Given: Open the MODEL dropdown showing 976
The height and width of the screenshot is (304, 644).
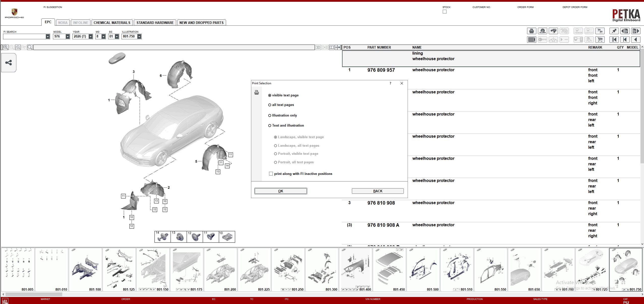Looking at the screenshot, I should point(68,36).
